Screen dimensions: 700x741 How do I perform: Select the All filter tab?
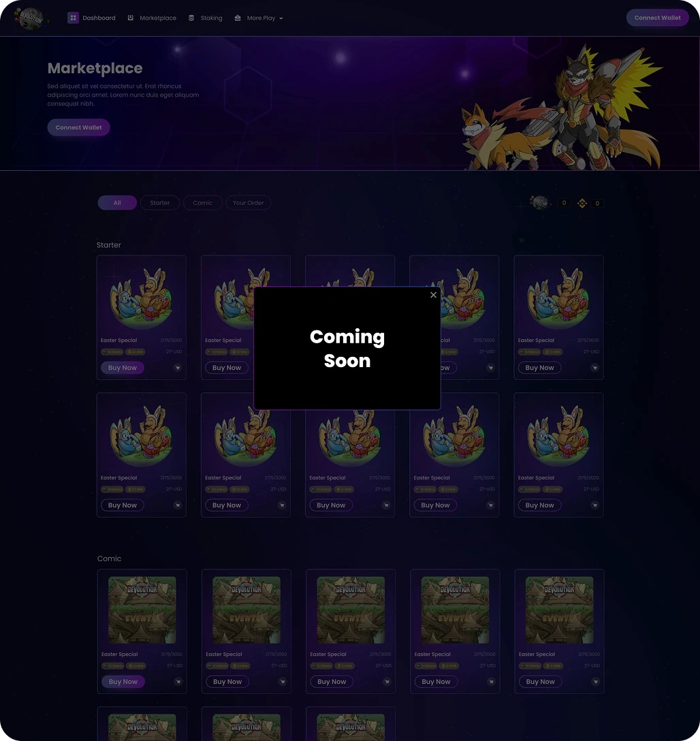pos(117,203)
